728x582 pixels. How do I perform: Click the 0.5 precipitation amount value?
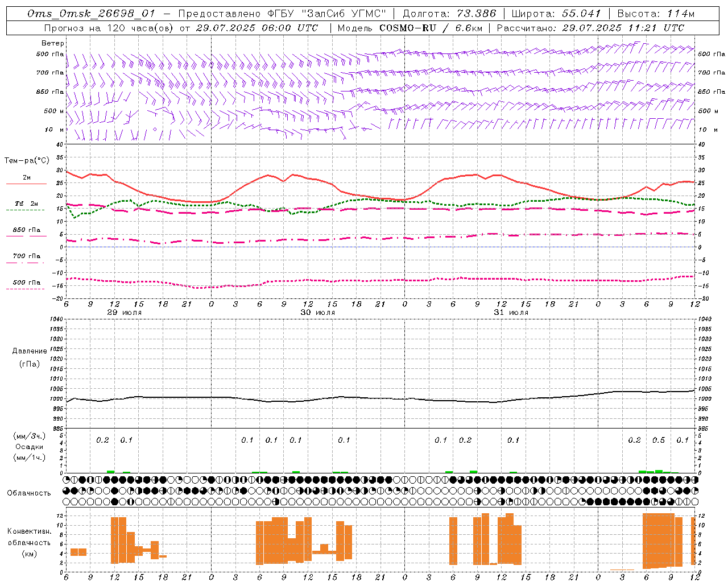pyautogui.click(x=659, y=440)
